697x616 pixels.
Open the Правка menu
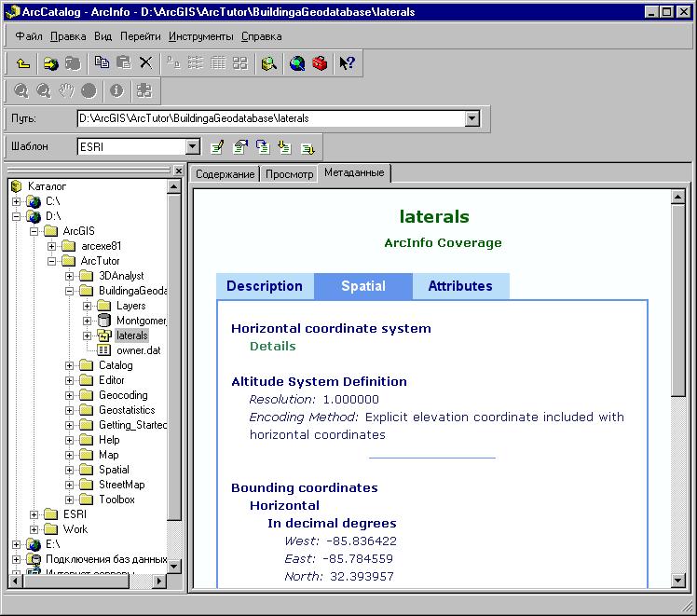pyautogui.click(x=68, y=36)
